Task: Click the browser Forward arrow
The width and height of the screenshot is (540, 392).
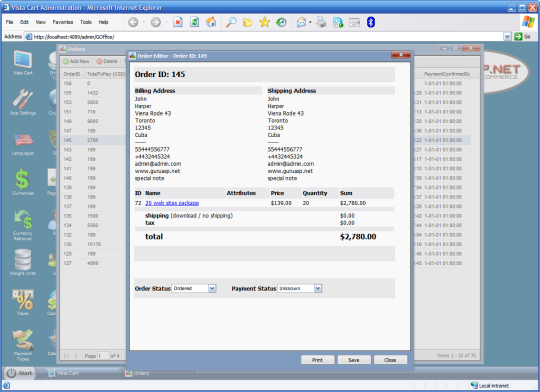Action: point(156,22)
